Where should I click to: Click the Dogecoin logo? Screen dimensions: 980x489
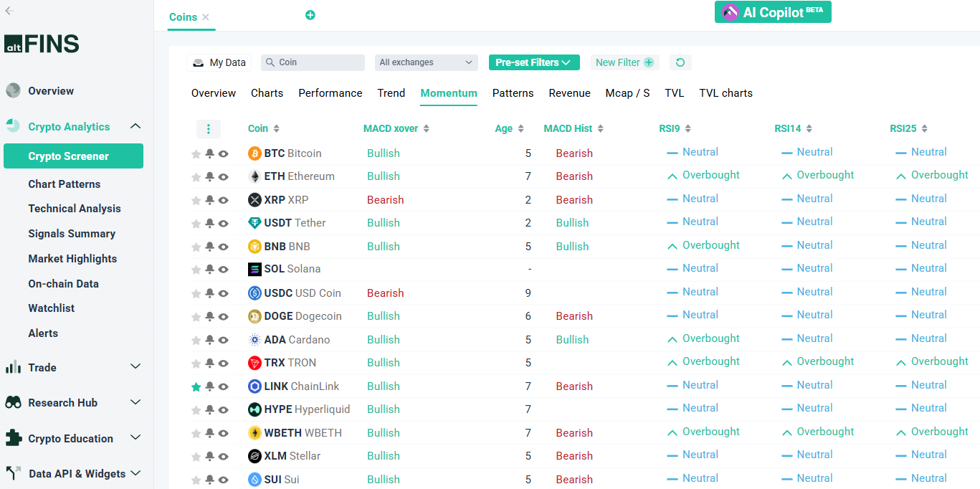point(254,316)
